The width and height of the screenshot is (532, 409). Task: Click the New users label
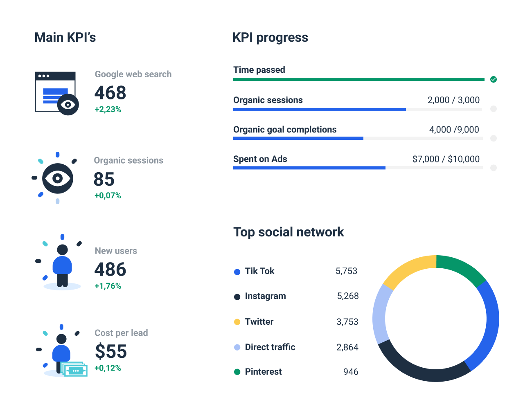pyautogui.click(x=116, y=251)
